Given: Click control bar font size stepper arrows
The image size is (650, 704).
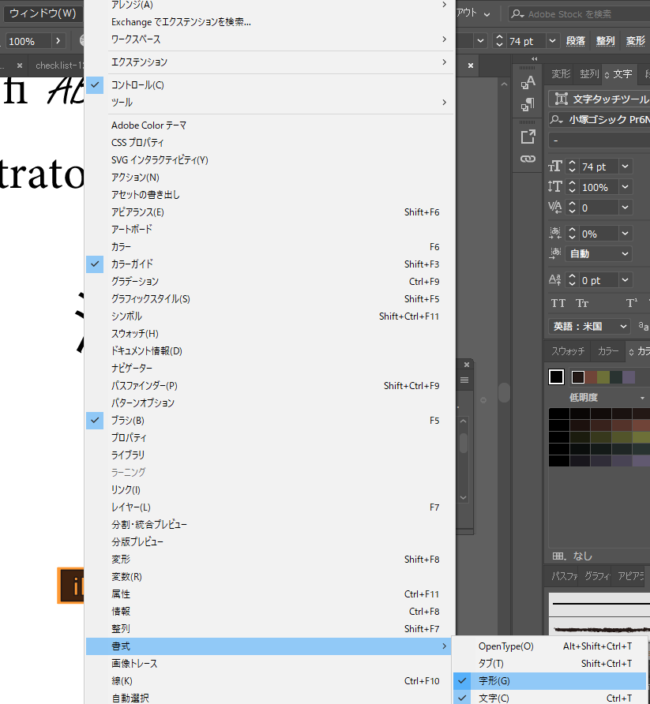Looking at the screenshot, I should coord(499,41).
